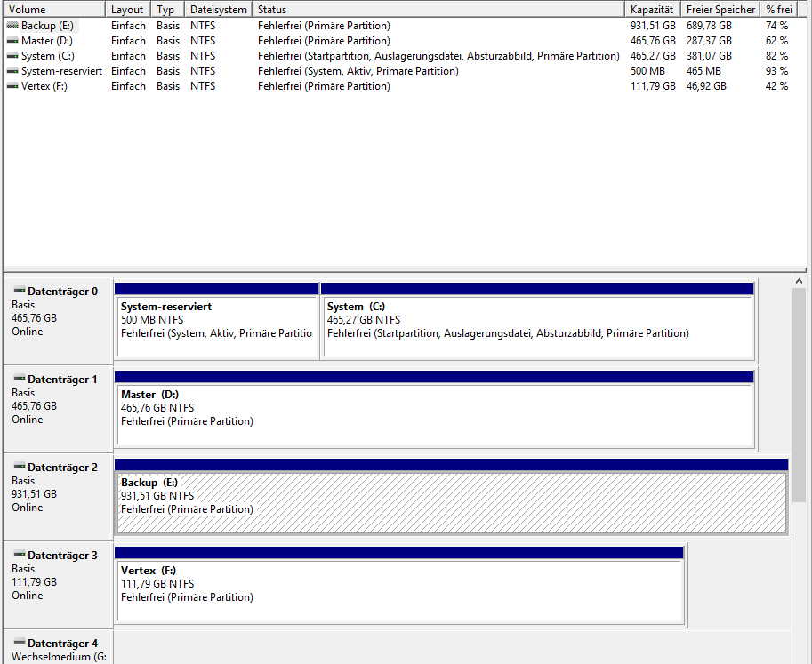Sort by the Typ column header
The height and width of the screenshot is (664, 812).
(168, 9)
